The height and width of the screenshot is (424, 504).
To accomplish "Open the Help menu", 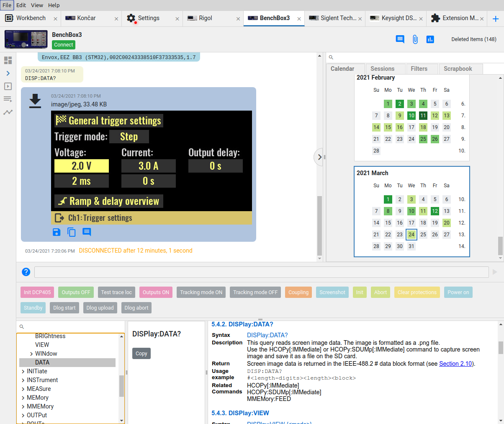I will click(x=54, y=5).
